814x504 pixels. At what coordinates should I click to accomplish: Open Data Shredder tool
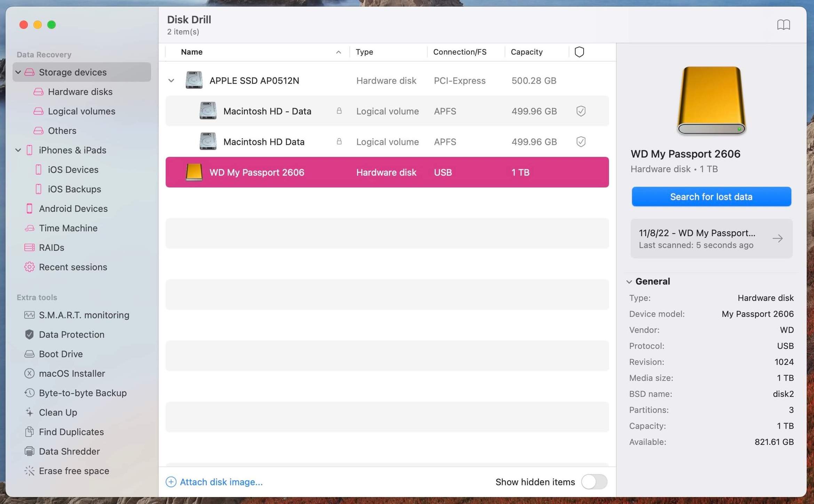[62, 451]
